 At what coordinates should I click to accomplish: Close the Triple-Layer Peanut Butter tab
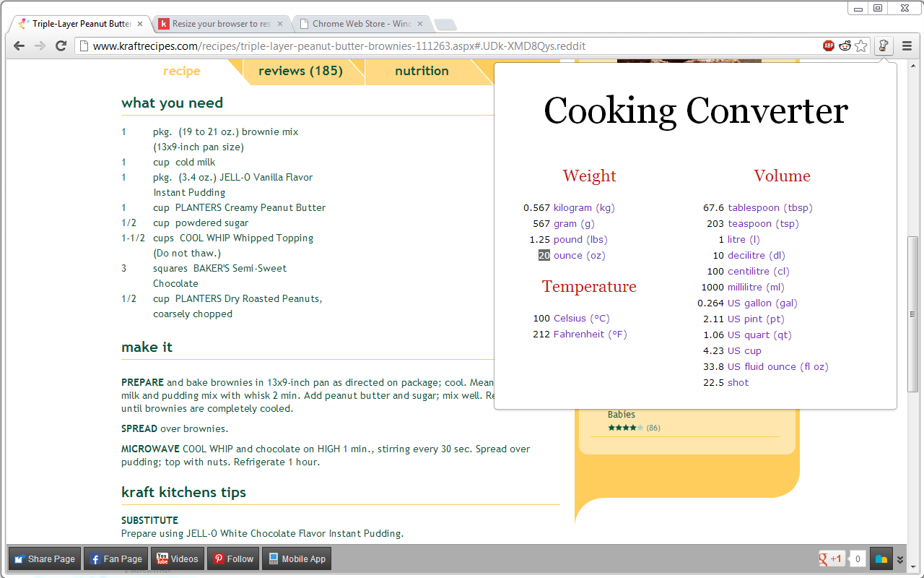[x=140, y=24]
